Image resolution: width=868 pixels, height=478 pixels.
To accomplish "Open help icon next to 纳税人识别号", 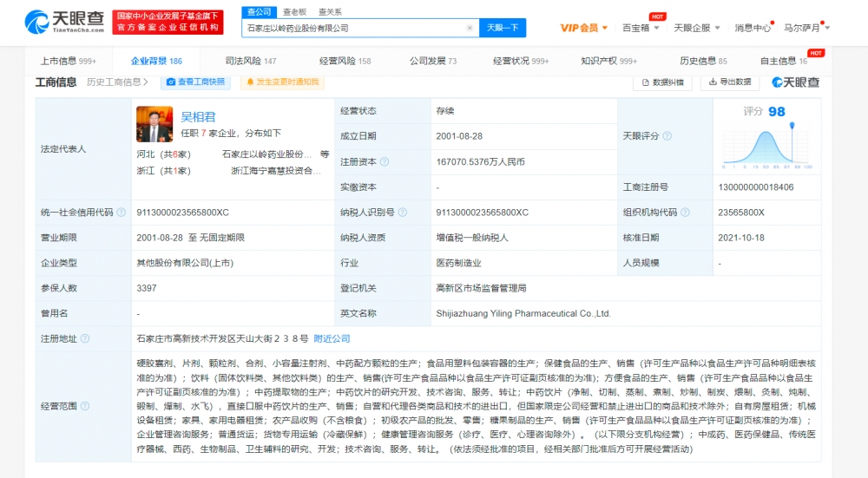I will tap(403, 213).
